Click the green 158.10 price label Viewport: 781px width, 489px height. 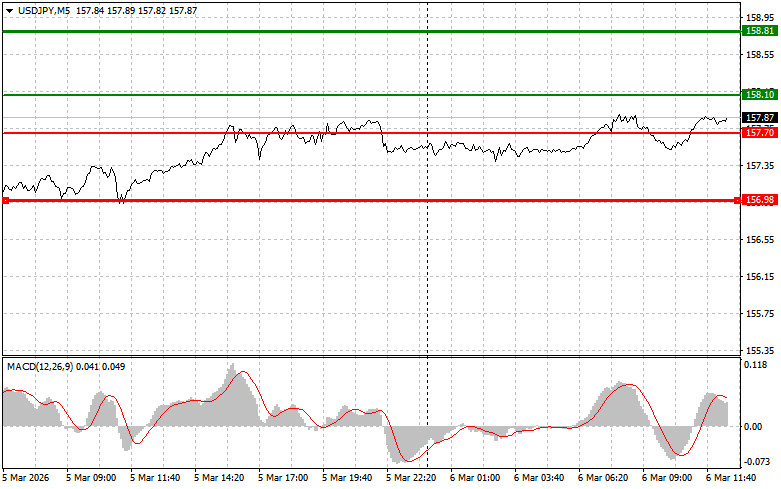click(760, 94)
